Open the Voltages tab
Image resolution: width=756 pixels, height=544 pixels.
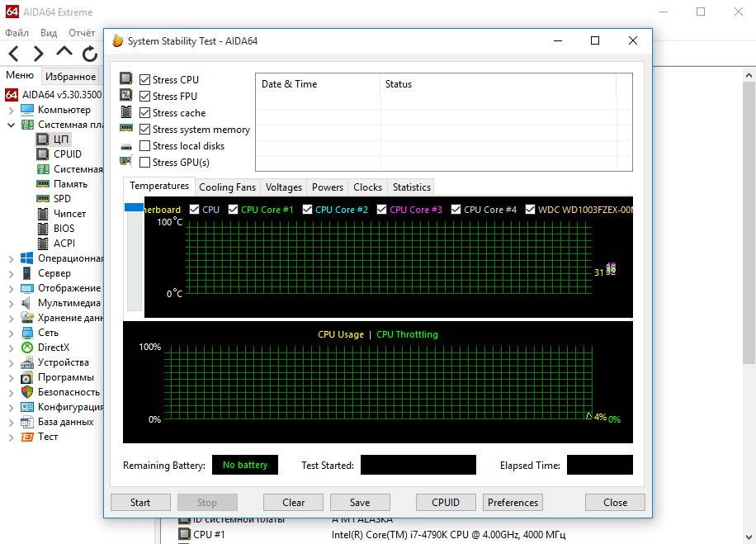[x=284, y=187]
